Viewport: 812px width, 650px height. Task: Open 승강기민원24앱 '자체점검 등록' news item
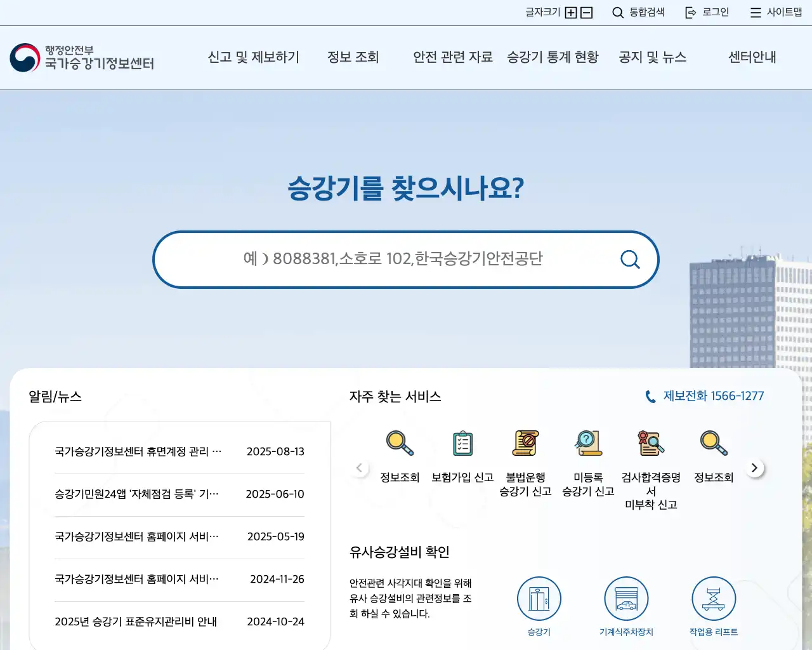tap(136, 494)
